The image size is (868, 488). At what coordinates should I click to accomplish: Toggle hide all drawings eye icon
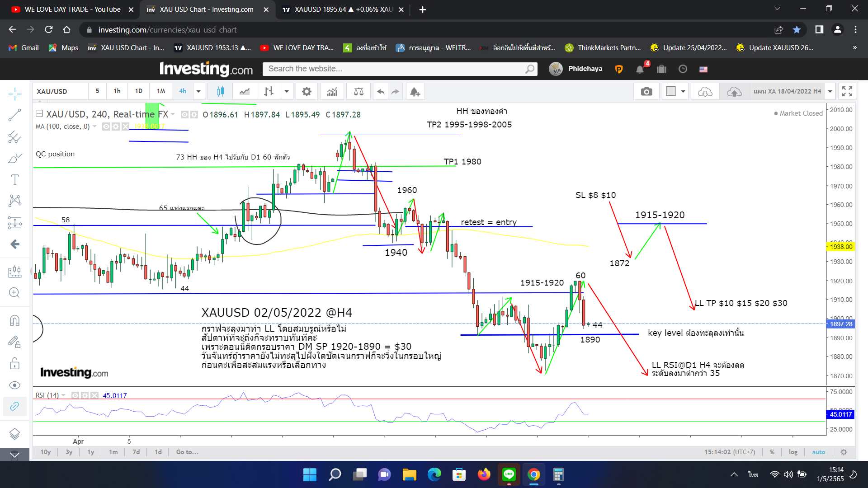pos(14,385)
